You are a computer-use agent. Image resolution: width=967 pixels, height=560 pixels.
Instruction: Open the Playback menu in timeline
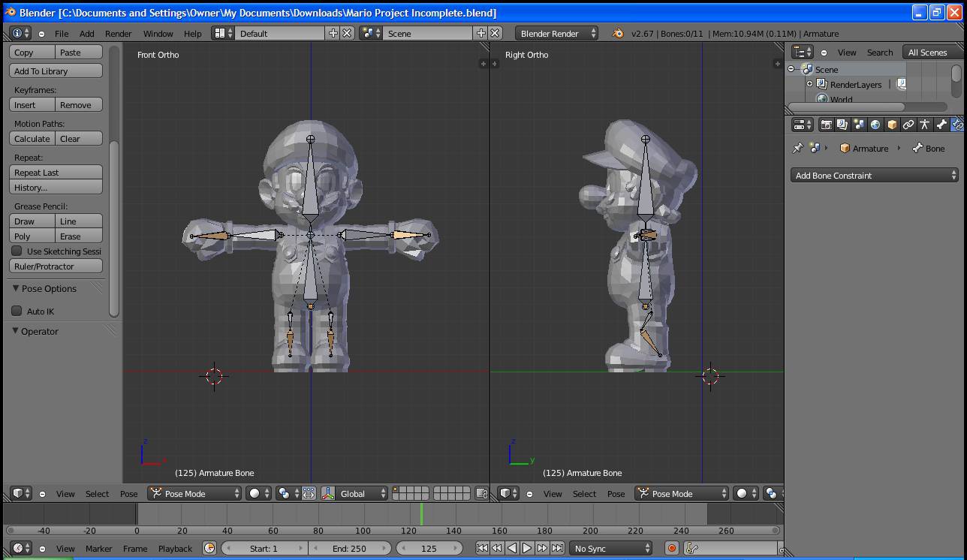tap(175, 549)
